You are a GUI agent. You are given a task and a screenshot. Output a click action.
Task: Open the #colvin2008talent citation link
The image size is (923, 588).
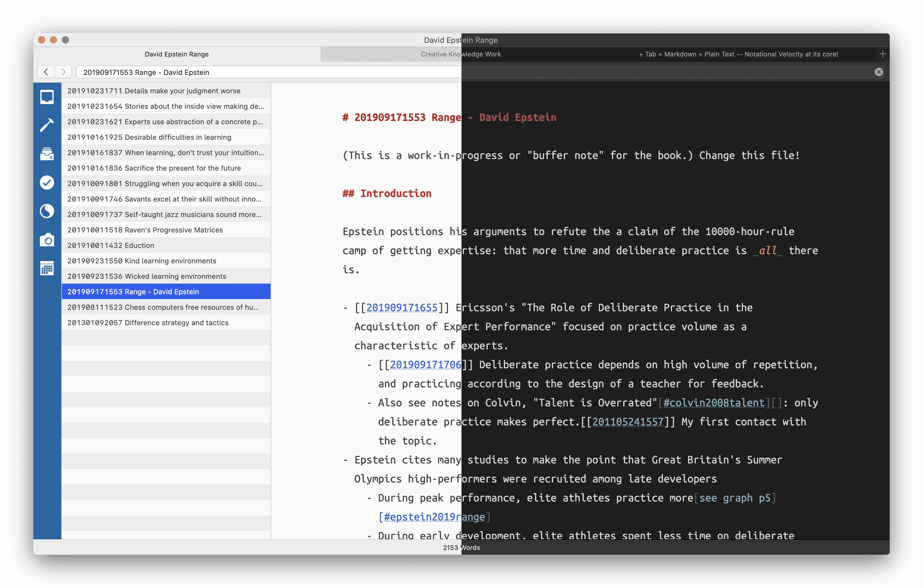coord(714,403)
